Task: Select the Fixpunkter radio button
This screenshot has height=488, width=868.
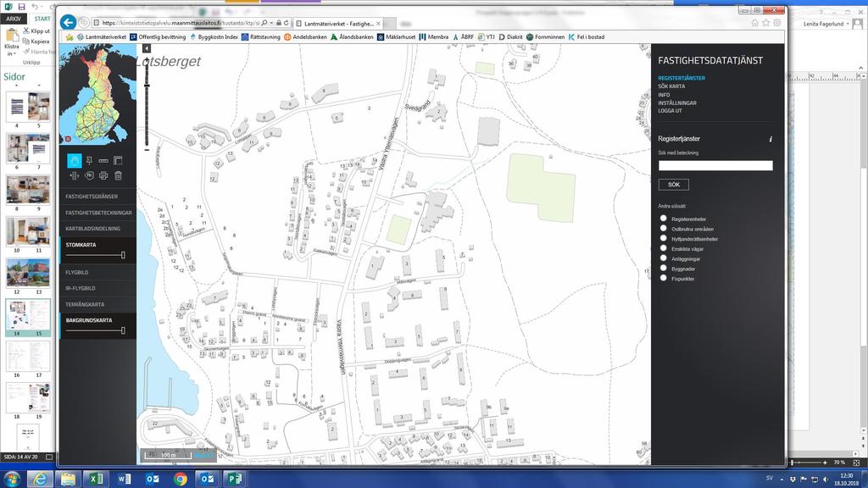Action: 663,278
